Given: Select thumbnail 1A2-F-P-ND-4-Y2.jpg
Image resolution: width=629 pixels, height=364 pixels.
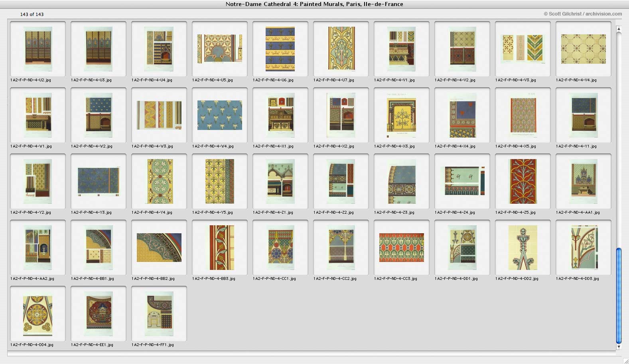Looking at the screenshot, I should coord(38,181).
